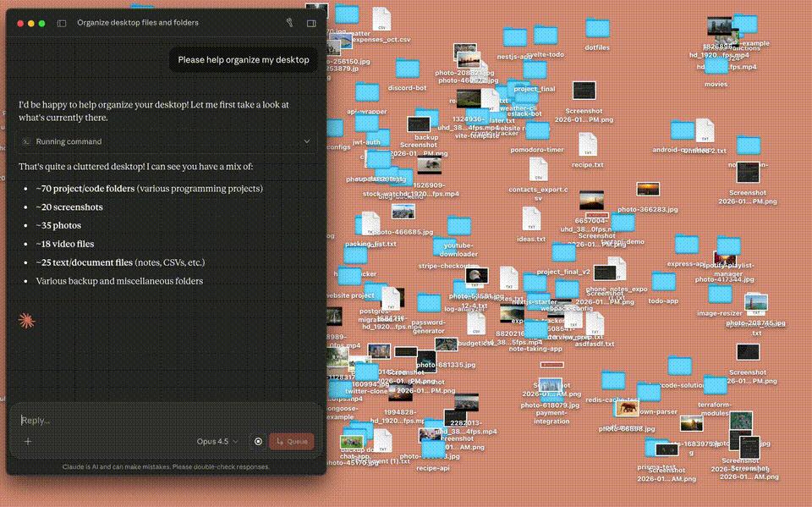
Task: Click into the Reply text field
Action: coord(166,421)
